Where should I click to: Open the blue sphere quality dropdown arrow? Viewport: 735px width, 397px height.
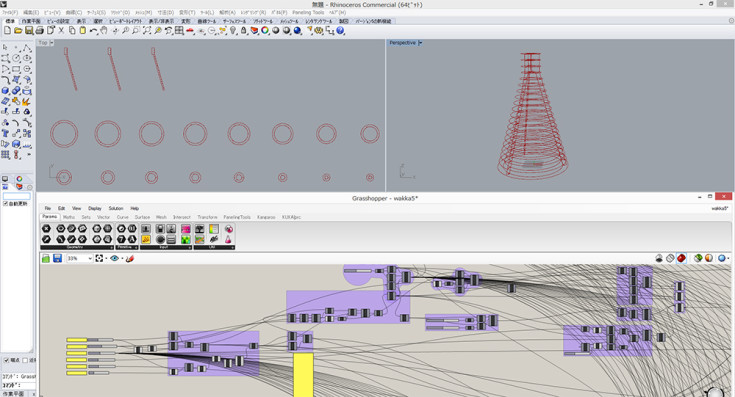pyautogui.click(x=728, y=258)
